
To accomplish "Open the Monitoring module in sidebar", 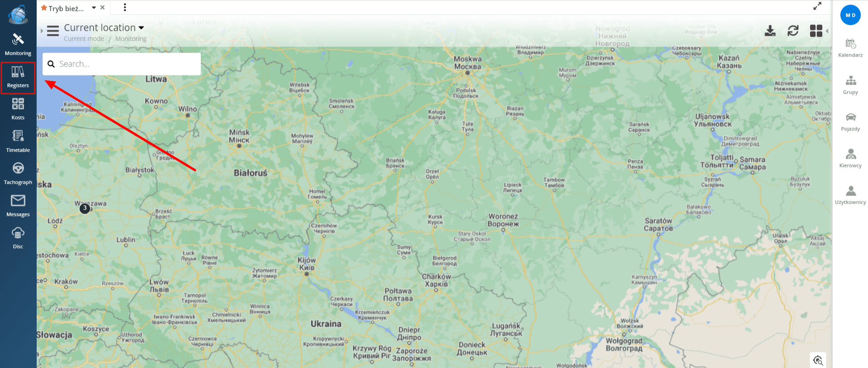I will point(18,45).
